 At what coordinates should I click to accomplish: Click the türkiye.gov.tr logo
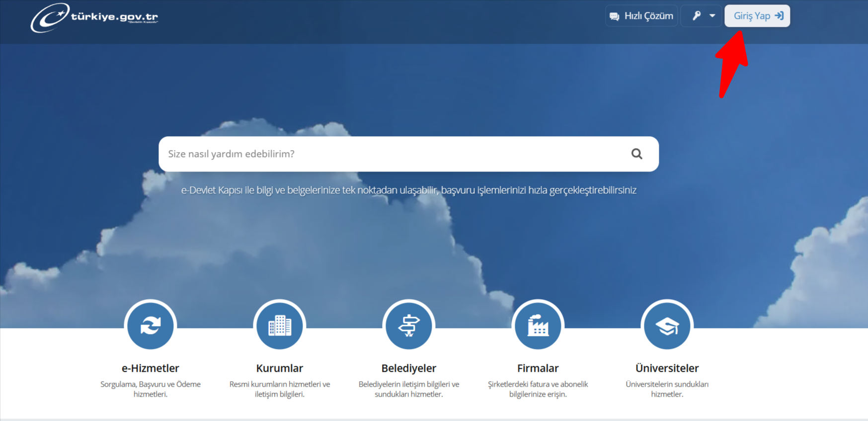pyautogui.click(x=94, y=17)
